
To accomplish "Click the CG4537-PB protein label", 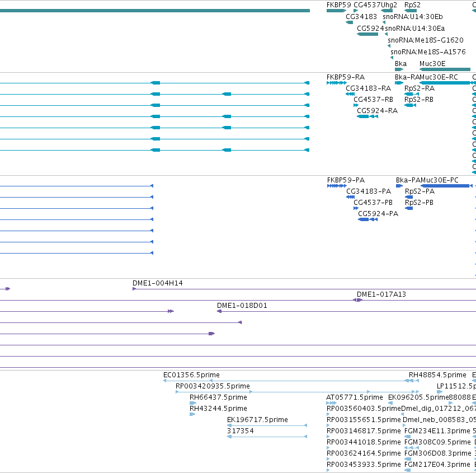I will click(x=373, y=203).
